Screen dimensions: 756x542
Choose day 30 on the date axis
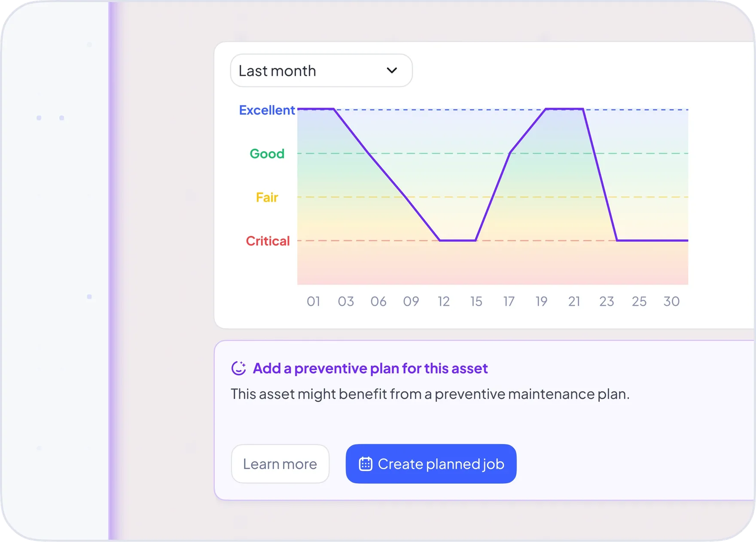671,301
